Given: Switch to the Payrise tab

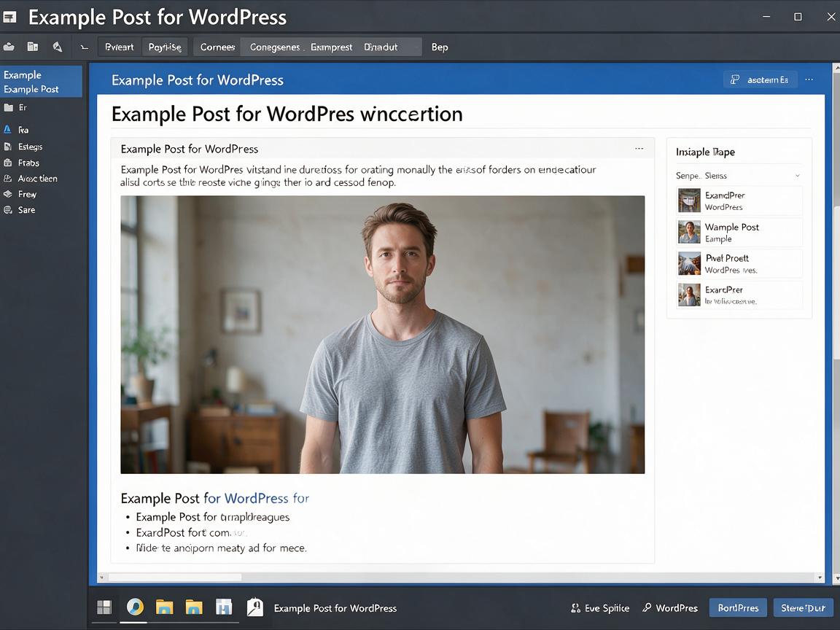Looking at the screenshot, I should [165, 47].
